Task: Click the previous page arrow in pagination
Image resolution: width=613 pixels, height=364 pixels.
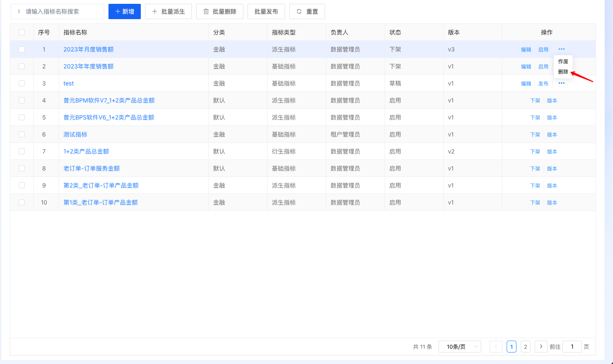Action: coord(496,347)
